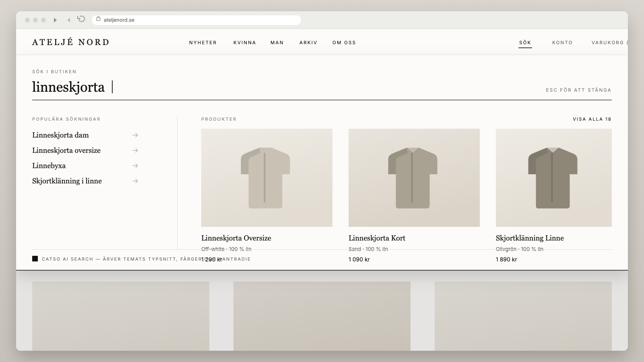The image size is (644, 362).
Task: Click ESC FÖR ATT STÄNGA text
Action: pos(578,90)
